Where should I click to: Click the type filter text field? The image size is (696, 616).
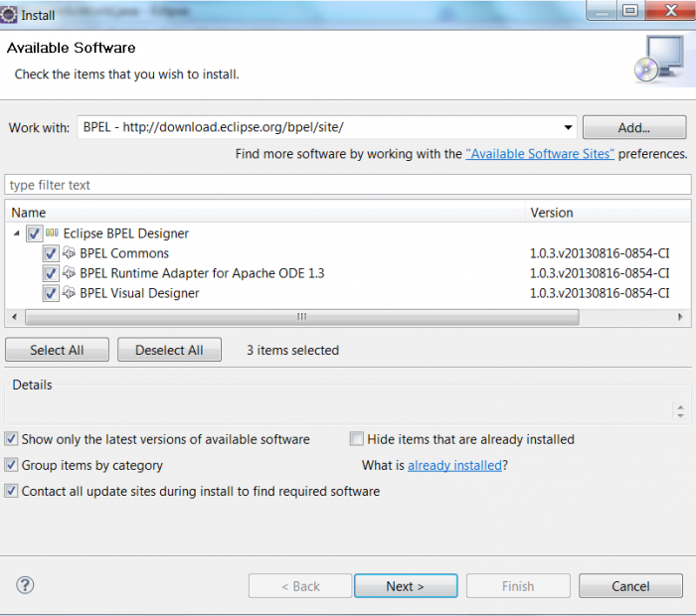tap(348, 185)
